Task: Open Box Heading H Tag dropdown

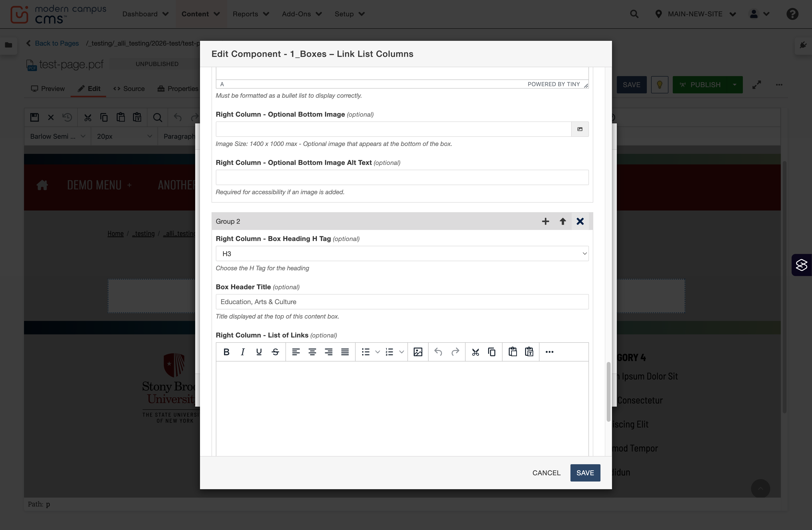Action: pyautogui.click(x=402, y=254)
